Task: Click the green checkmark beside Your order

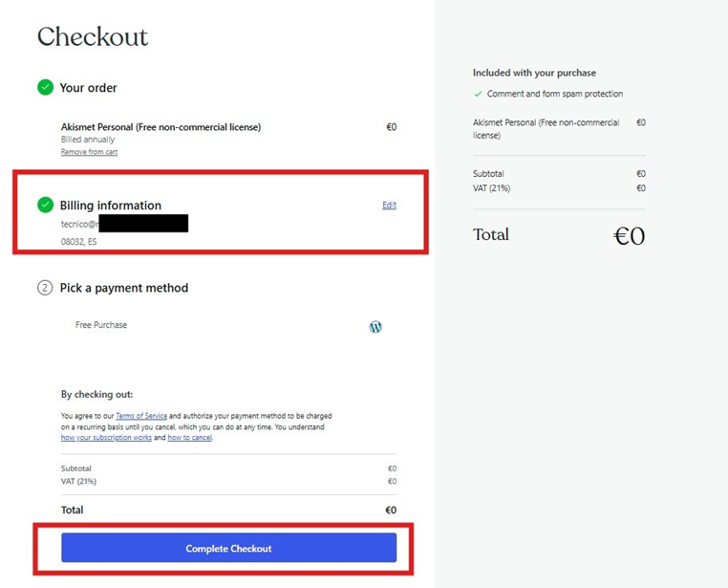Action: 45,87
